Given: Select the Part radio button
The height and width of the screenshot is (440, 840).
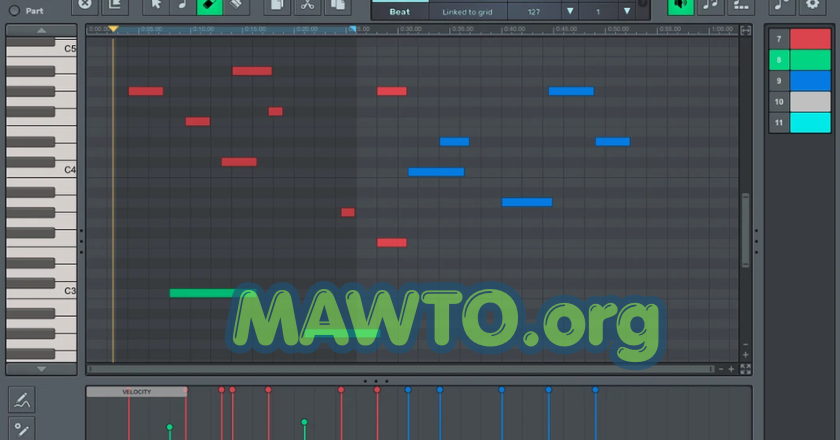Looking at the screenshot, I should (14, 10).
